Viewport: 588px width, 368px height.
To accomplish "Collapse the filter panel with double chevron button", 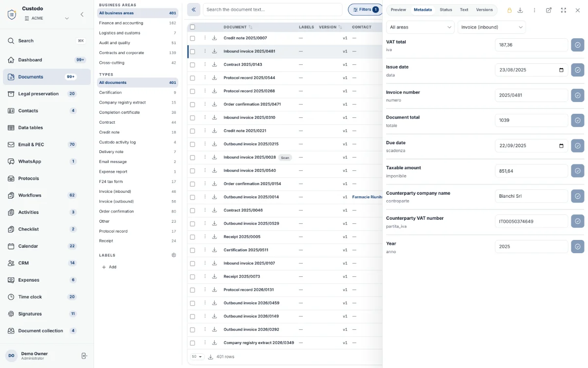I will click(194, 9).
